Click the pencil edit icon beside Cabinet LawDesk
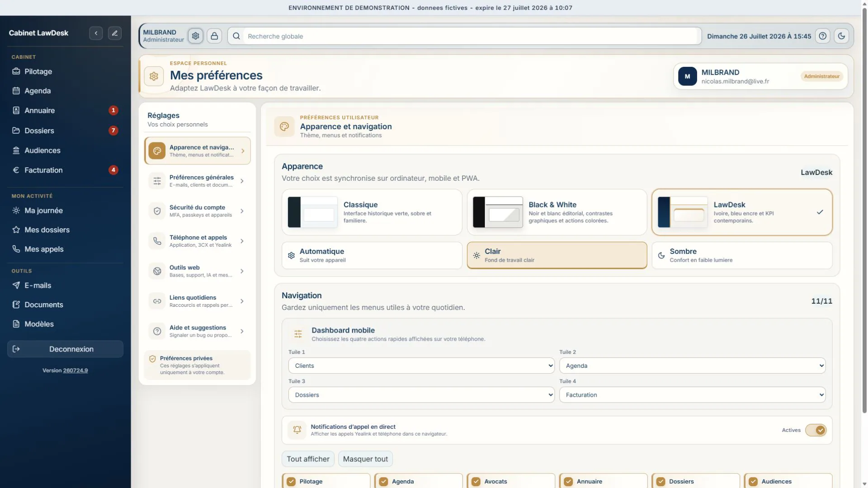The height and width of the screenshot is (488, 868). point(115,33)
